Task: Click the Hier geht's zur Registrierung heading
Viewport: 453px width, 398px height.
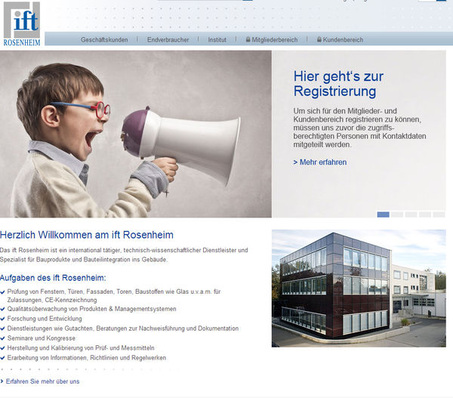Action: tap(338, 84)
